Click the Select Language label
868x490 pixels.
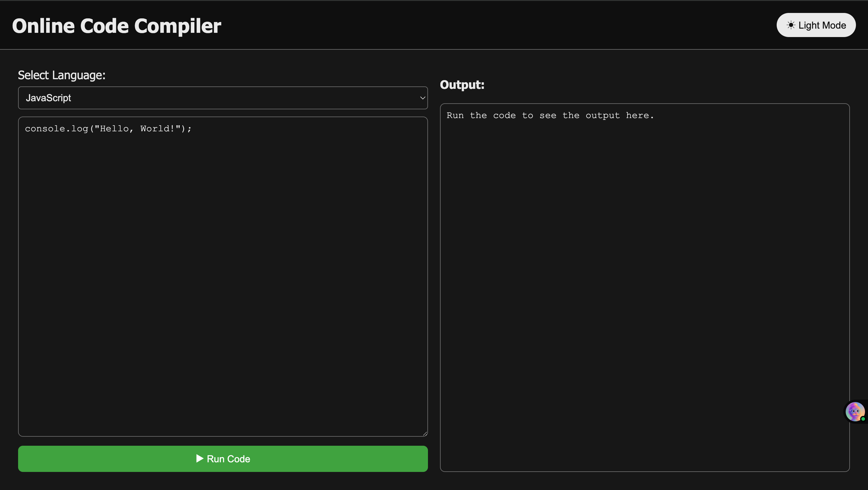pyautogui.click(x=62, y=75)
